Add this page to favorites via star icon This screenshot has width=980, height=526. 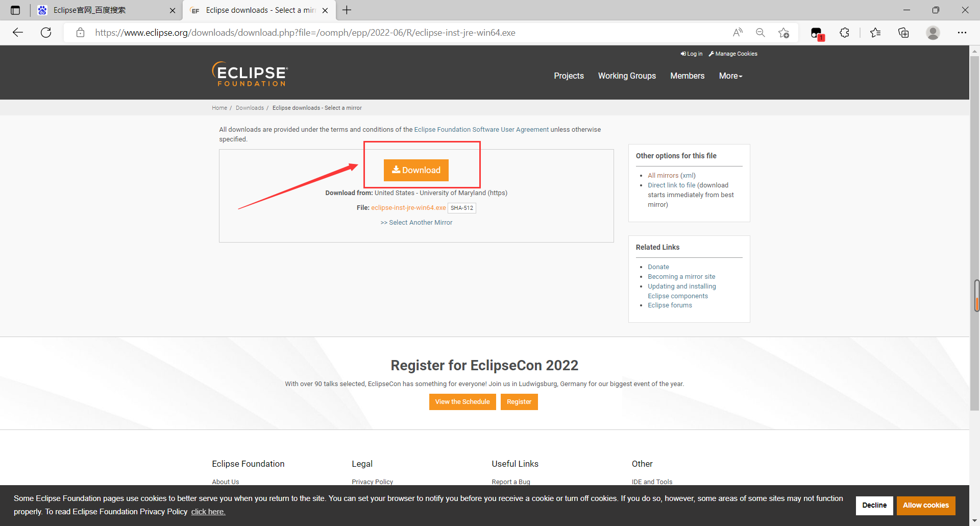coord(784,32)
